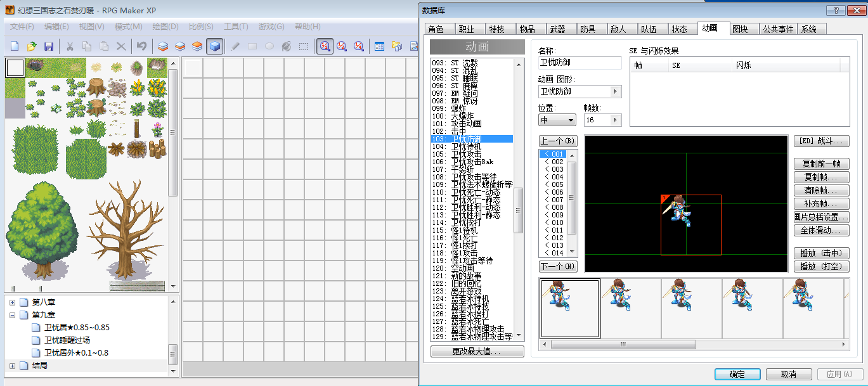
Task: Select the bare dead tree tile
Action: click(x=126, y=229)
